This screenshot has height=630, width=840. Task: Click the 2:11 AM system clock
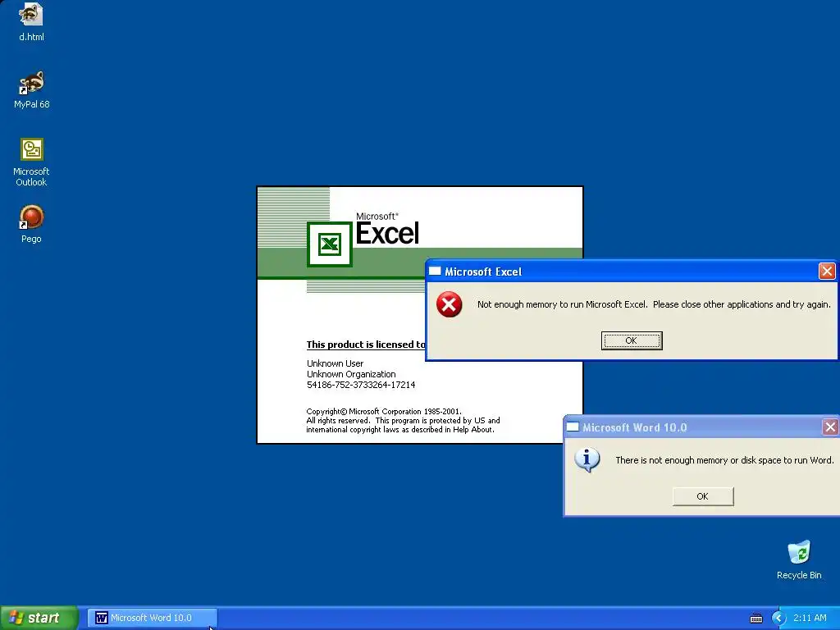point(810,618)
